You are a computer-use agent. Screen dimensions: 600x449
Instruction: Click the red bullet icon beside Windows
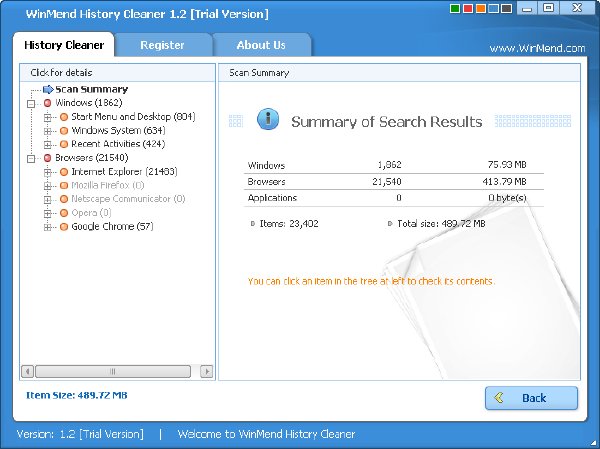pos(47,103)
